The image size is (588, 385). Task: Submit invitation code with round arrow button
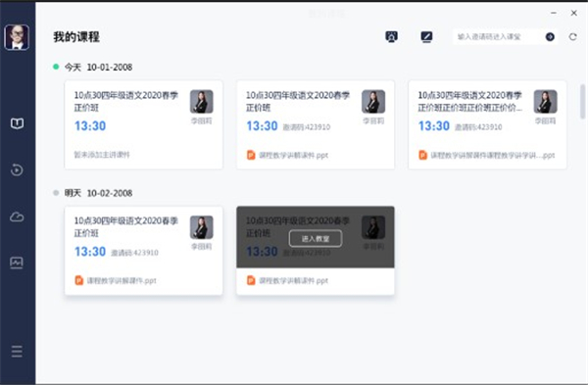tap(550, 37)
